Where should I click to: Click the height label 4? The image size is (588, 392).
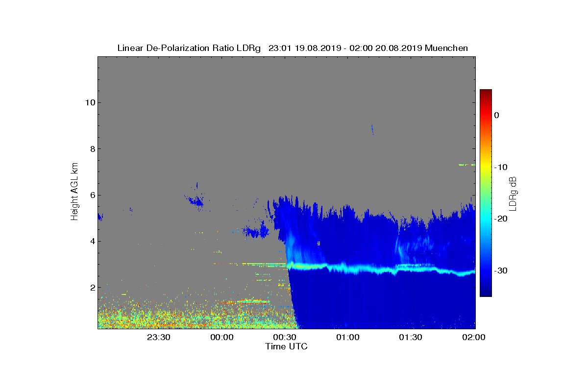click(x=92, y=241)
